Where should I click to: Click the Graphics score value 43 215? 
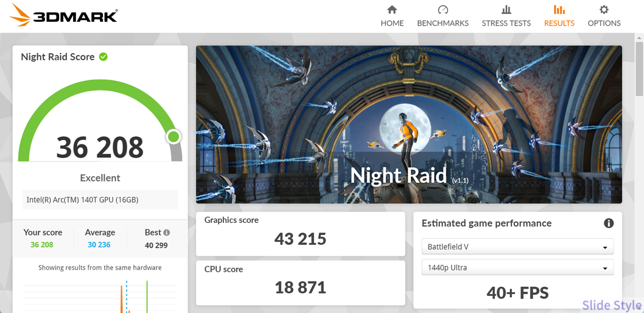pos(300,239)
